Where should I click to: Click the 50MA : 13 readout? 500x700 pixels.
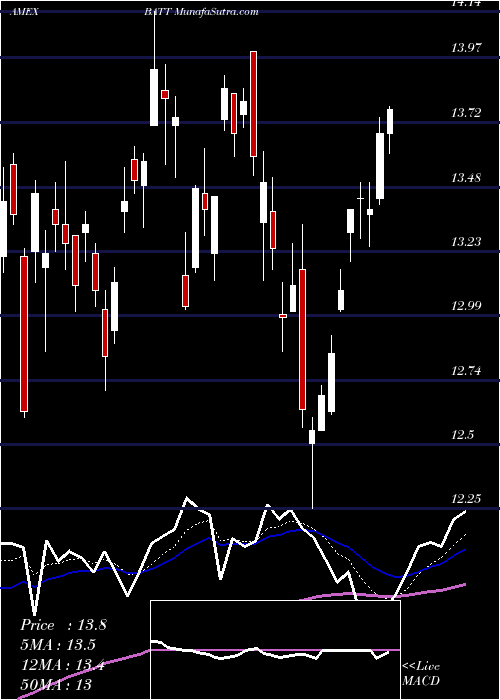point(57,684)
